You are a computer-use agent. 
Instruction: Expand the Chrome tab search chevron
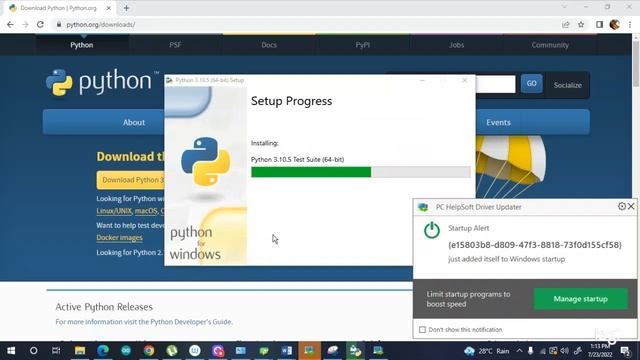[x=564, y=7]
